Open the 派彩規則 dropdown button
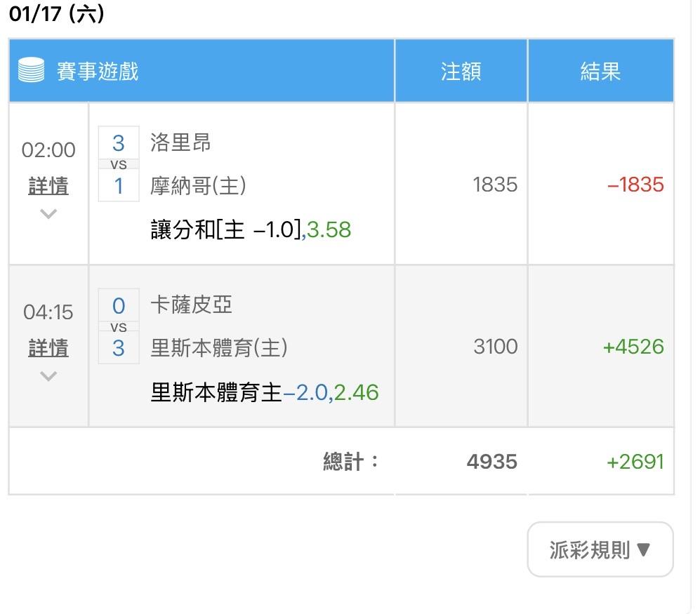The image size is (700, 614). pos(600,549)
